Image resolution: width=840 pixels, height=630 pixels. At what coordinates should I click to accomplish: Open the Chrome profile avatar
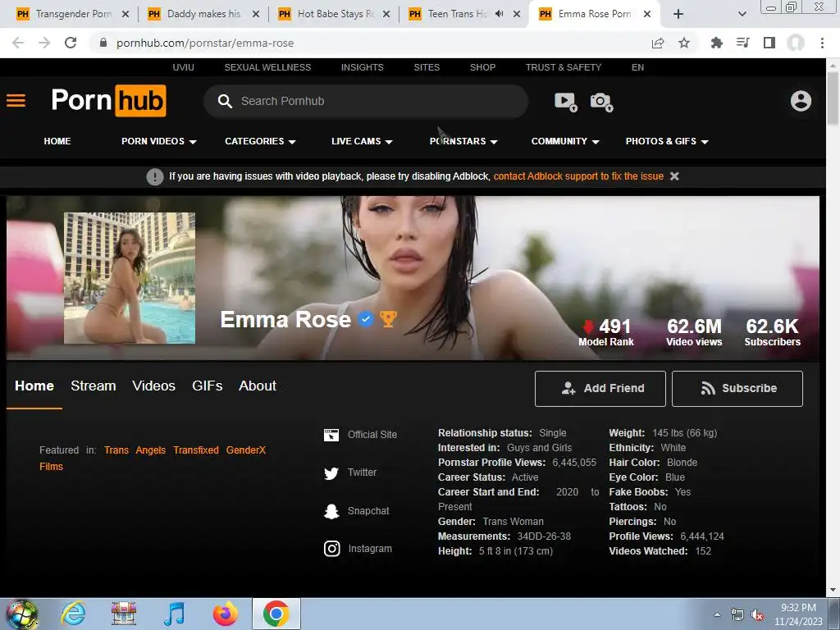click(x=796, y=43)
